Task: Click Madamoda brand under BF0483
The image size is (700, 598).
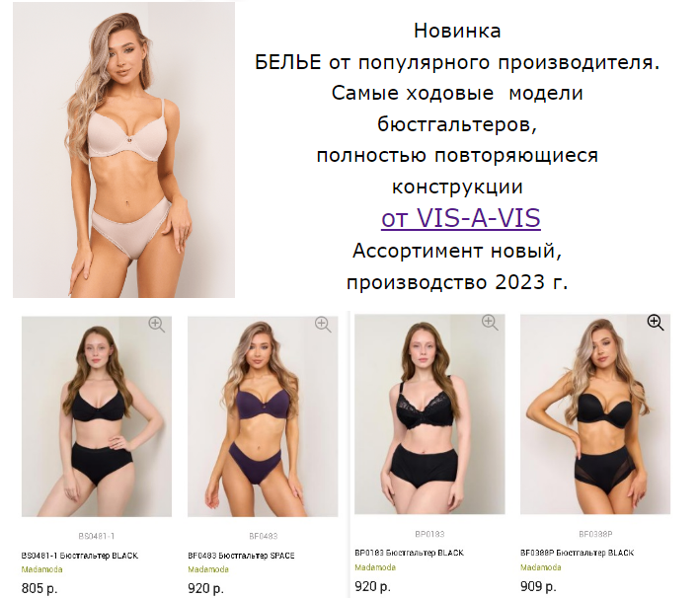Action: coord(208,569)
